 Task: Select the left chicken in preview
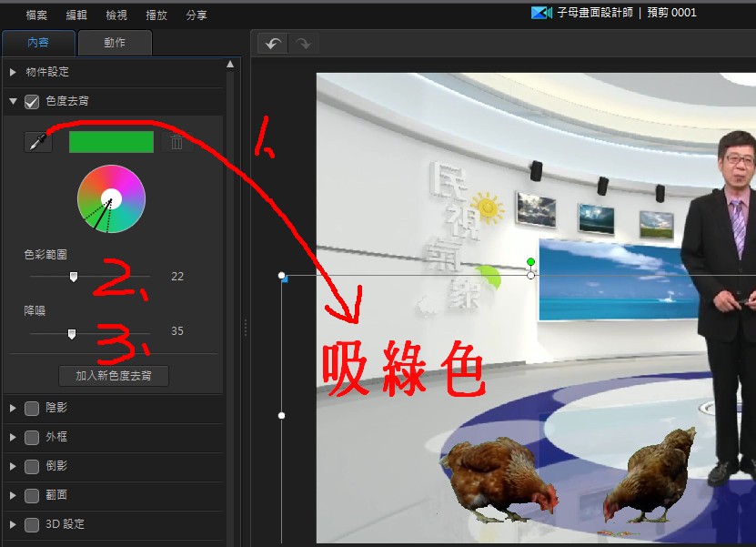point(499,479)
